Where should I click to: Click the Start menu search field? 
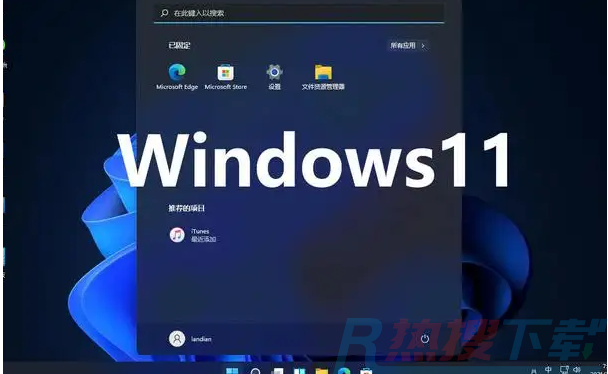(299, 13)
